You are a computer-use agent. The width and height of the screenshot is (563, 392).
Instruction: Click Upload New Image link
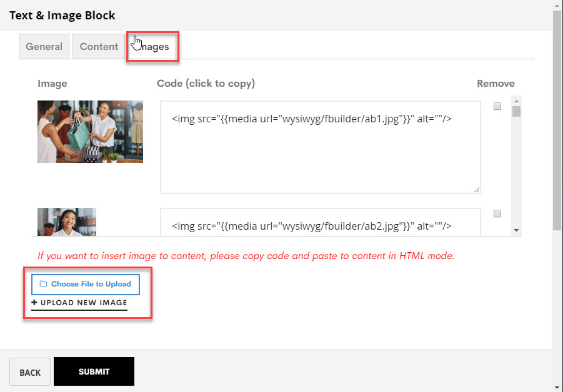(x=79, y=303)
